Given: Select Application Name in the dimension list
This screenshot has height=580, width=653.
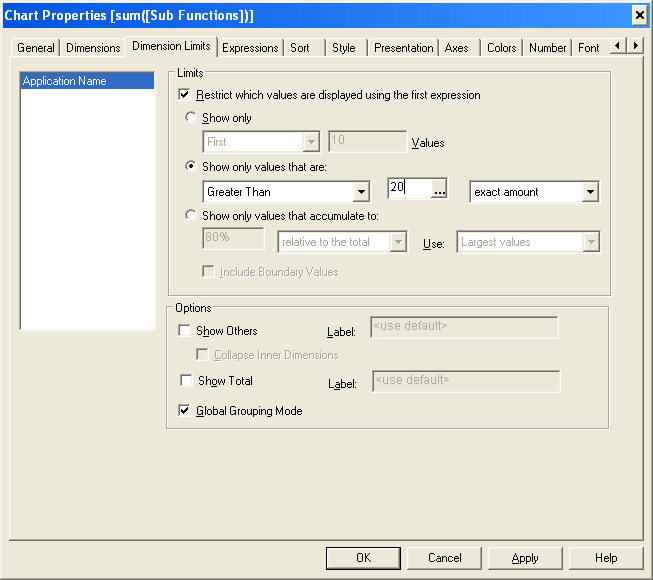Looking at the screenshot, I should coord(87,81).
